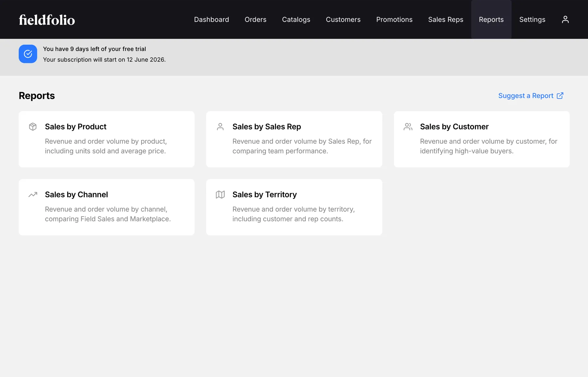Click the person icon on Sales by Sales Rep
Viewport: 588px width, 377px height.
point(220,127)
